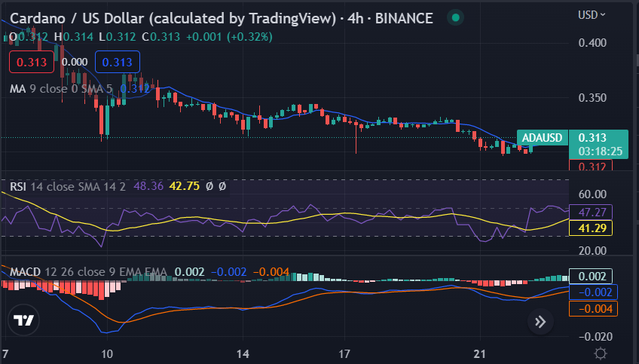Click the scroll-to-latest double arrow button
Viewport: 639px width, 364px height.
[x=540, y=322]
